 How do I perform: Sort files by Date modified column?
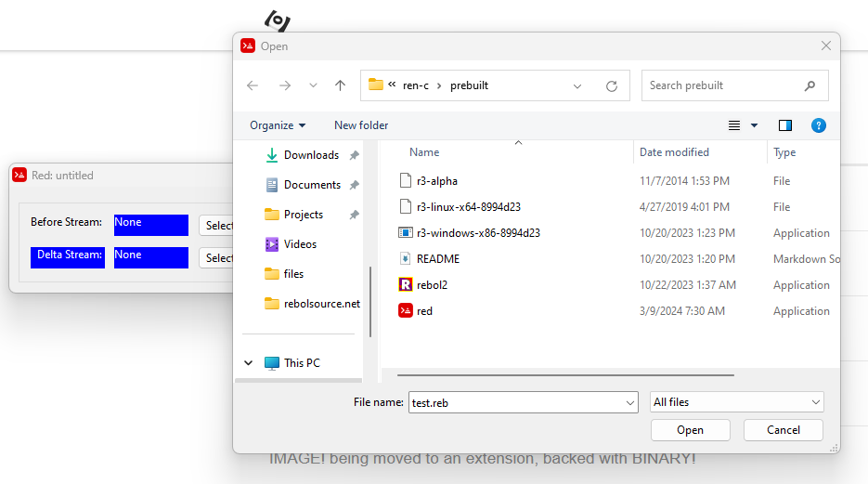pos(674,152)
